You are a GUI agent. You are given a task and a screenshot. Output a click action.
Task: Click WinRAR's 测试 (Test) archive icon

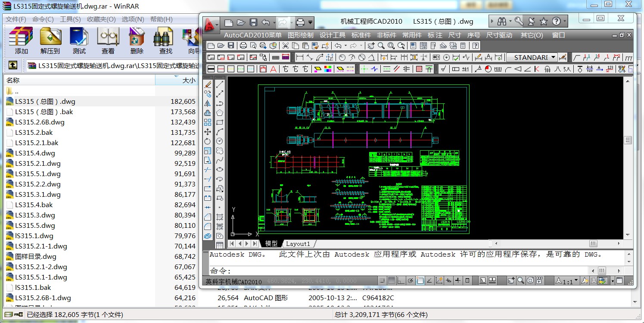pos(79,41)
